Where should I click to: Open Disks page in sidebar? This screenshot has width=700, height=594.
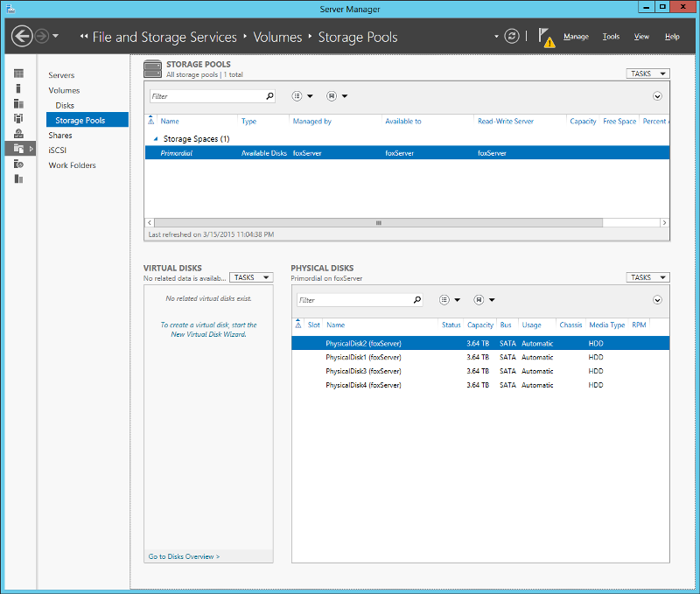(65, 105)
